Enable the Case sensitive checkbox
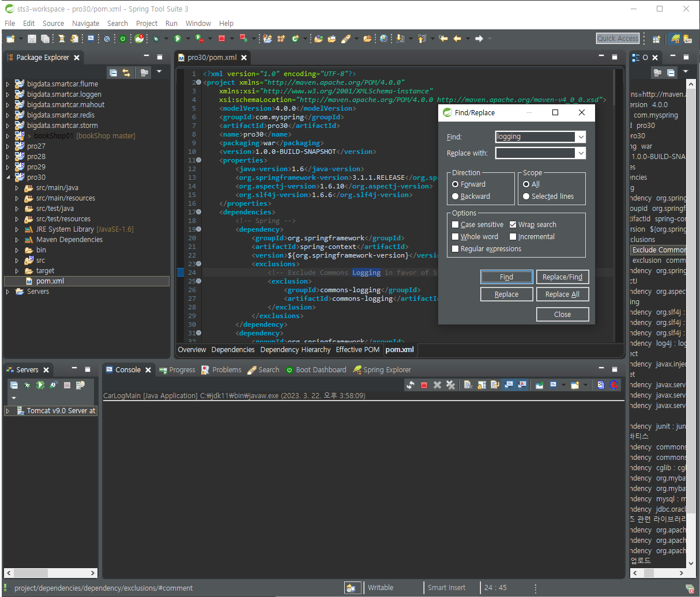 click(456, 225)
